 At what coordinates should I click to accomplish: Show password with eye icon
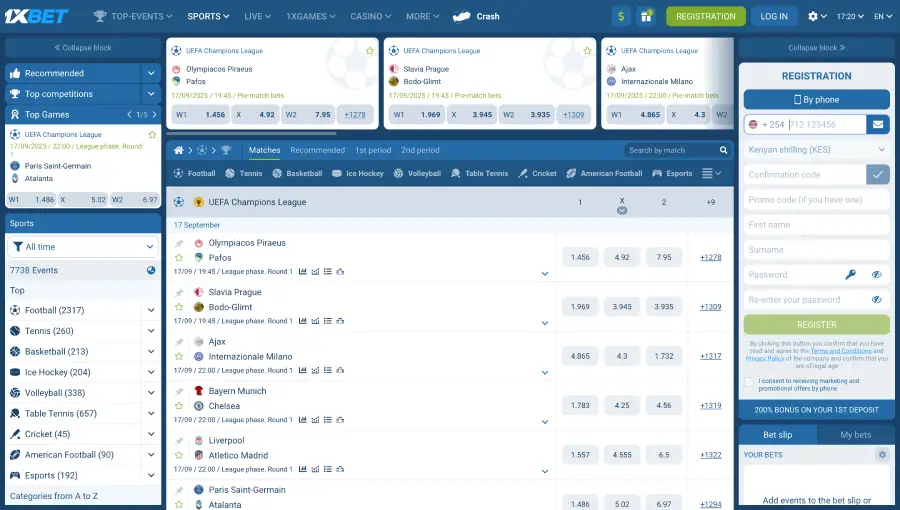click(876, 275)
